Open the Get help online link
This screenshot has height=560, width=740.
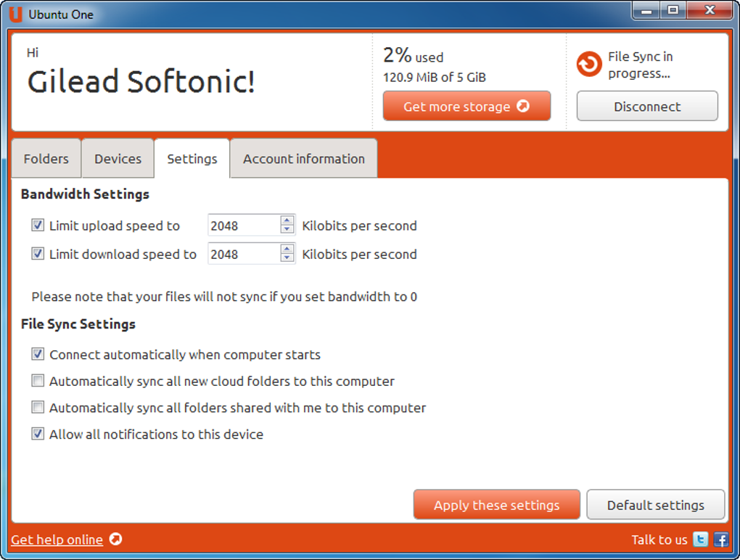[57, 539]
